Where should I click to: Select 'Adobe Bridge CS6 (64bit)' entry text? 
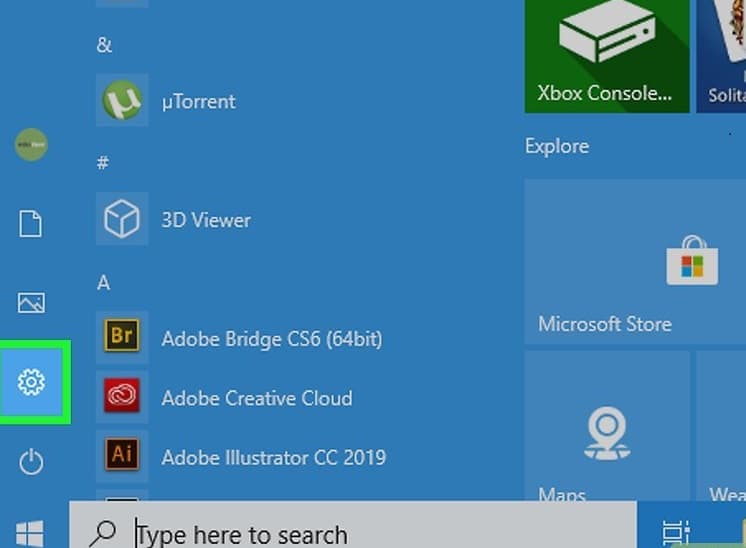tap(272, 339)
